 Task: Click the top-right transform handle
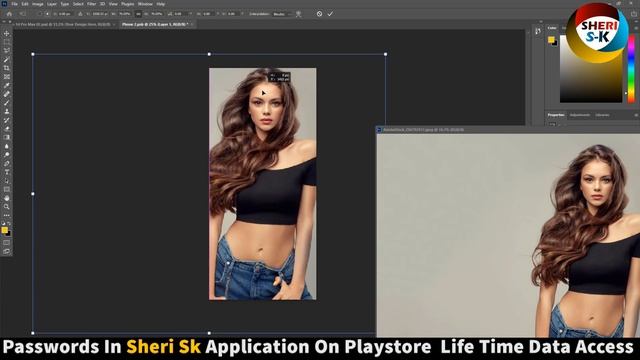tap(385, 54)
